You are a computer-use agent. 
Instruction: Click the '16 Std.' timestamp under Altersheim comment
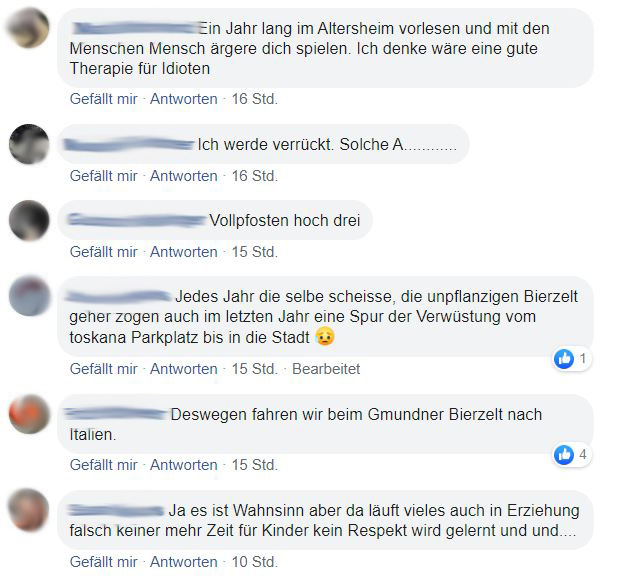pyautogui.click(x=254, y=99)
